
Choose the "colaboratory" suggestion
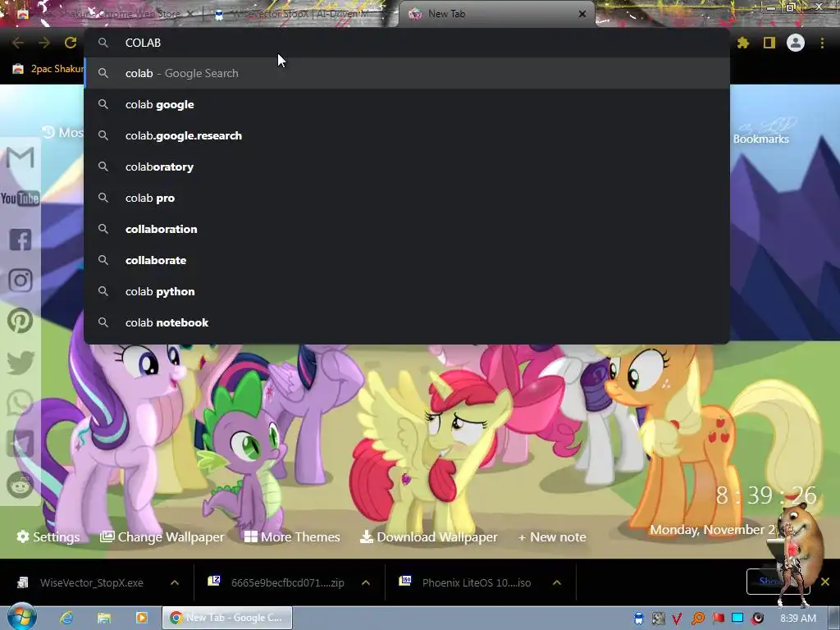point(407,167)
